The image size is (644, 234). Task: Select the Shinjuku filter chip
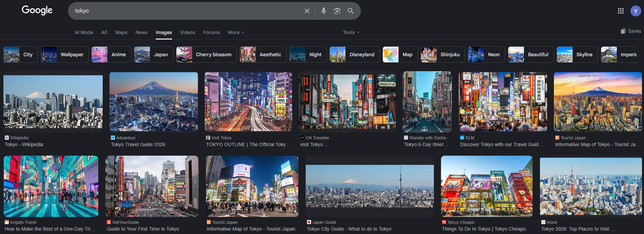pyautogui.click(x=443, y=54)
